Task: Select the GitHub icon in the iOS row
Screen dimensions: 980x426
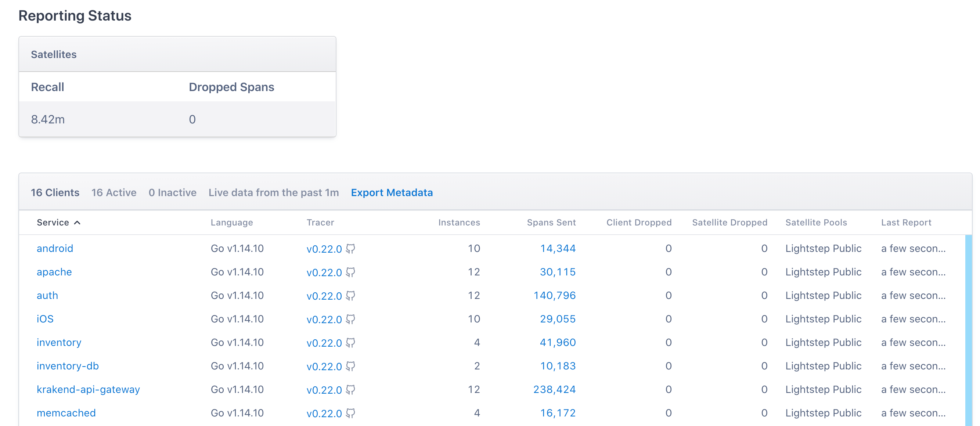Action: pos(351,319)
